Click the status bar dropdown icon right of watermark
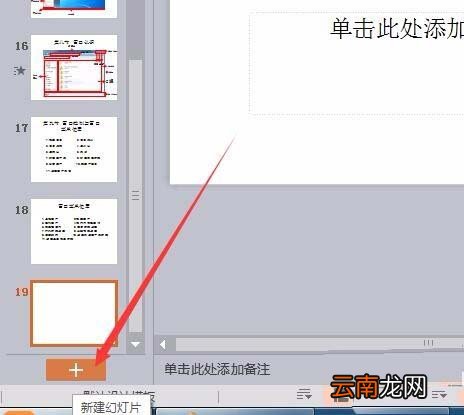 click(x=439, y=395)
